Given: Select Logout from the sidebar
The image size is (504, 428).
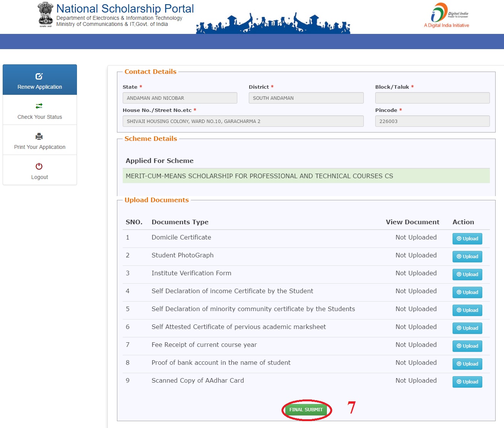Looking at the screenshot, I should tap(40, 170).
